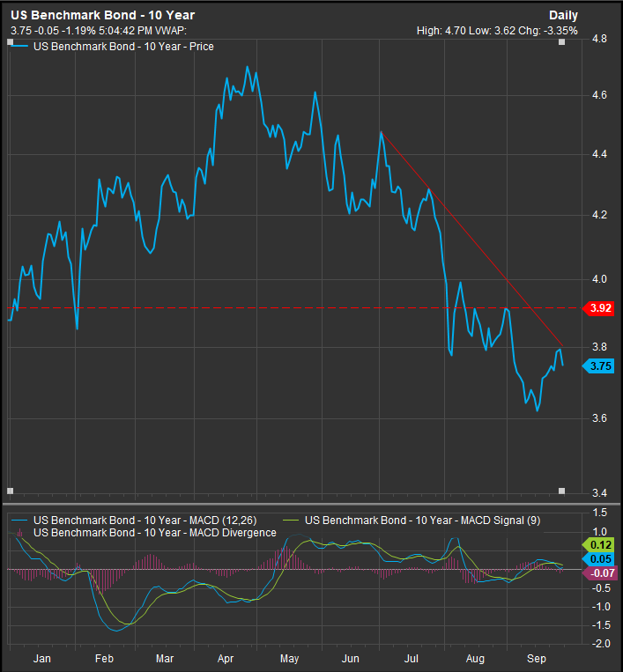The height and width of the screenshot is (672, 623).
Task: Click the -2.0 MACD axis label
Action: point(601,644)
